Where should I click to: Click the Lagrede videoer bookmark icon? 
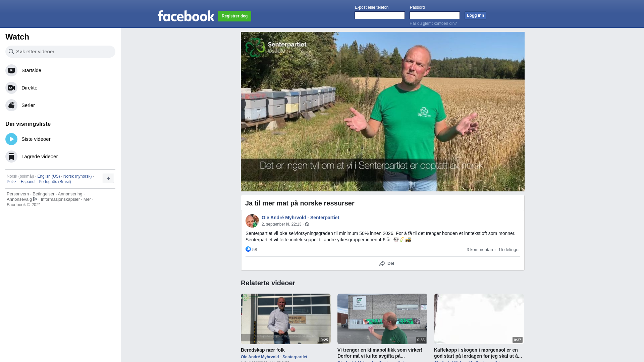(11, 157)
